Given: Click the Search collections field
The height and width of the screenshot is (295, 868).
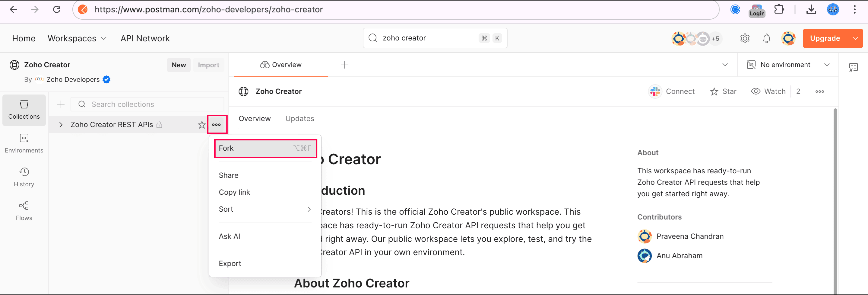Looking at the screenshot, I should click(147, 104).
